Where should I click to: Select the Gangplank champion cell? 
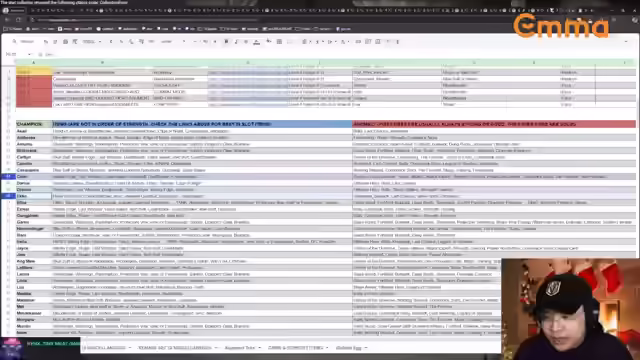[x=34, y=216]
